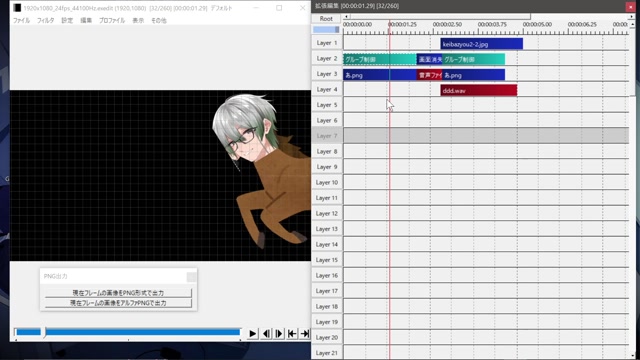Open the フィルタ menu
Viewport: 640px width, 360px height.
(45, 20)
